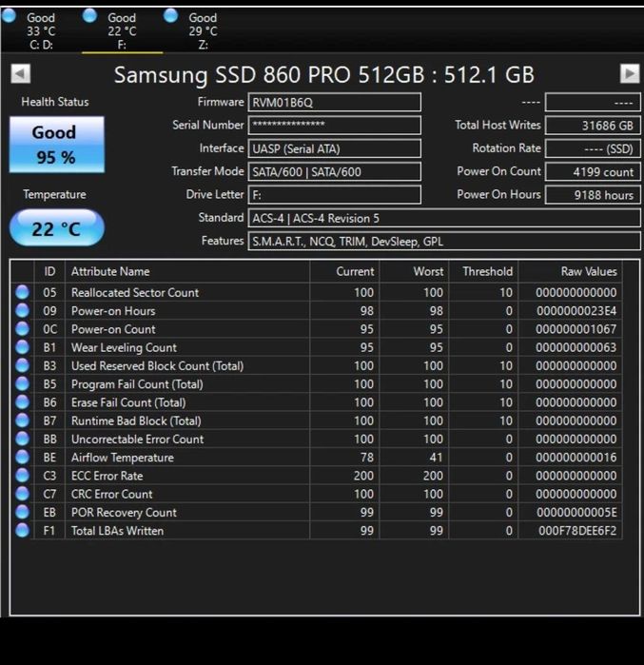Click the ID column header

coord(49,271)
